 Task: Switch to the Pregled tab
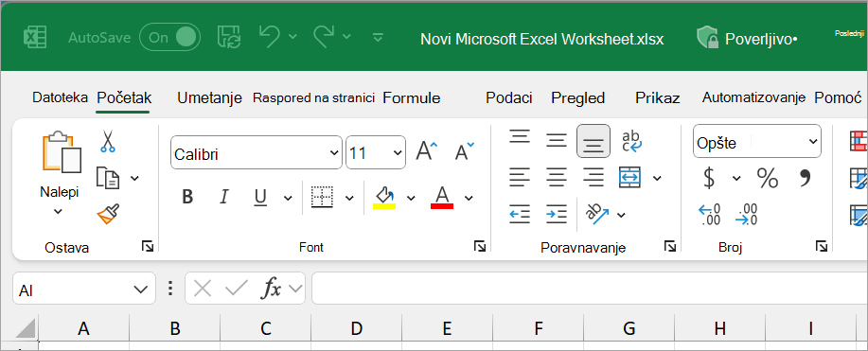click(x=578, y=98)
